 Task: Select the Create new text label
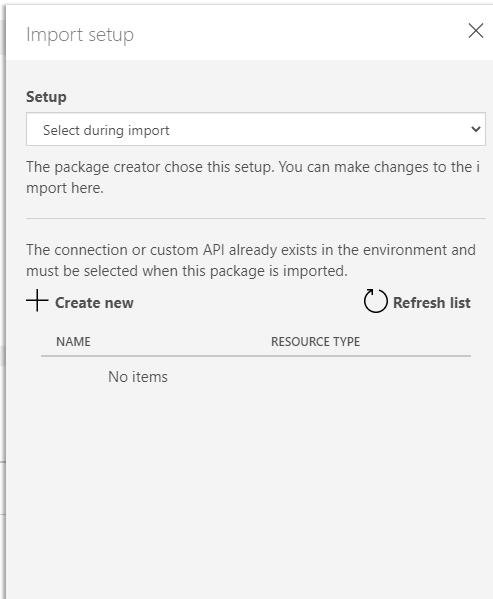[94, 303]
